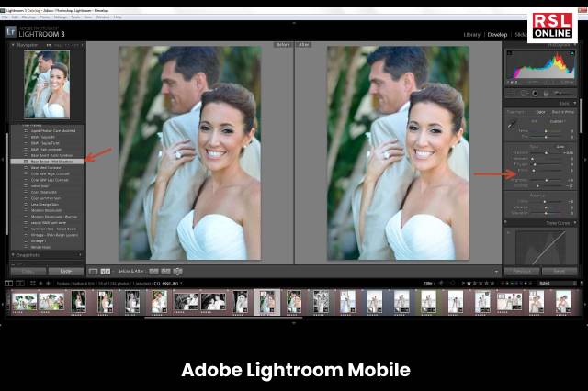Select the Crop Overlay tool
588x391 pixels.
pos(511,93)
